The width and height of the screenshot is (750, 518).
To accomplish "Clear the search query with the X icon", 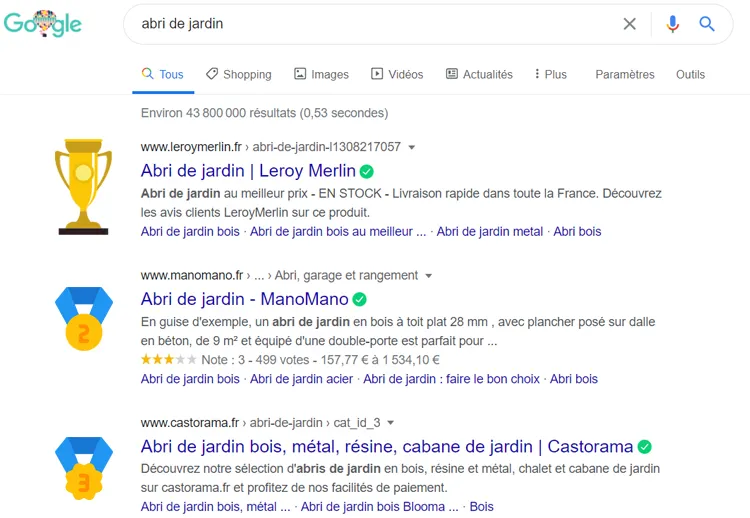I will 629,23.
